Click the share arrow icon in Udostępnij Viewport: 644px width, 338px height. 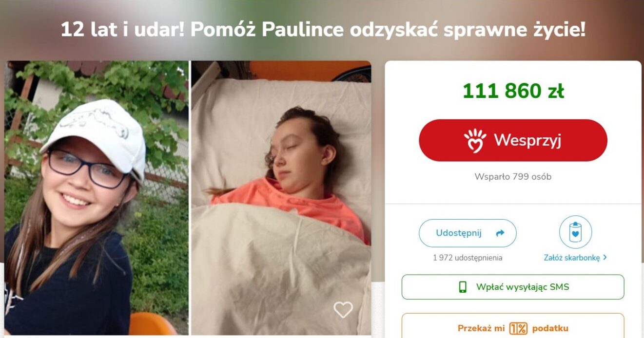point(500,233)
